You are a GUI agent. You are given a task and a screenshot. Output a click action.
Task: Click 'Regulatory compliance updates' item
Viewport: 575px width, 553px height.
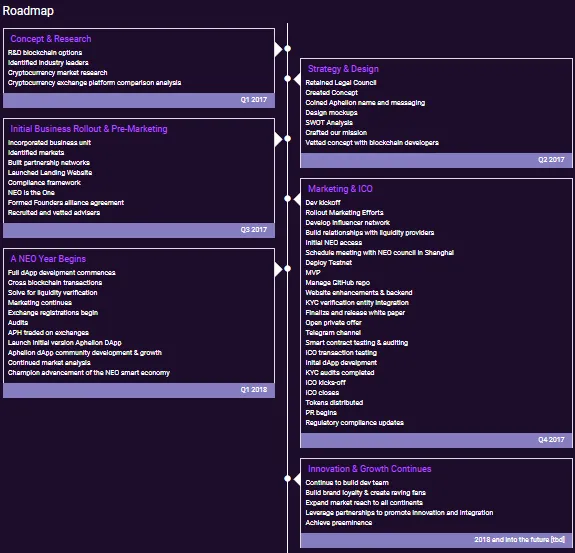(x=355, y=423)
